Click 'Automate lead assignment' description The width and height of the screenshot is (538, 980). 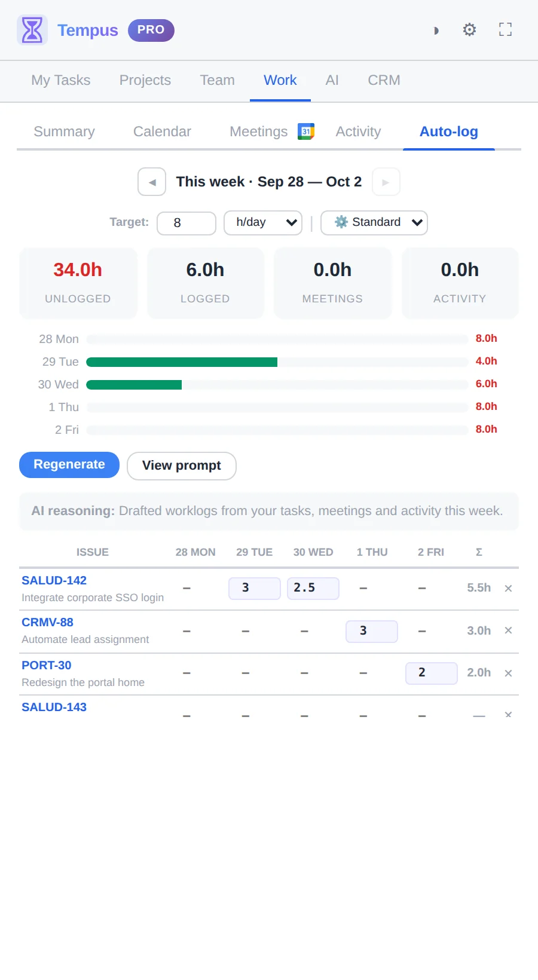[85, 639]
